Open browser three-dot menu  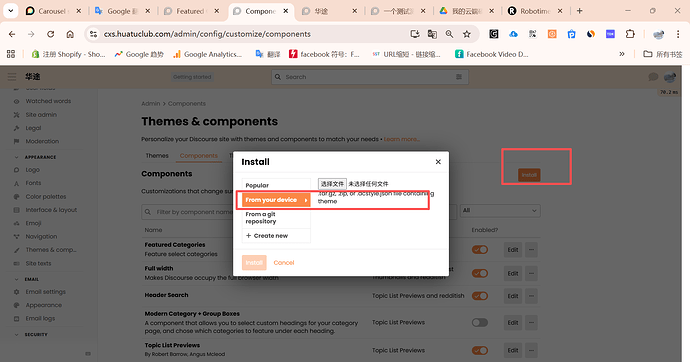click(x=678, y=34)
